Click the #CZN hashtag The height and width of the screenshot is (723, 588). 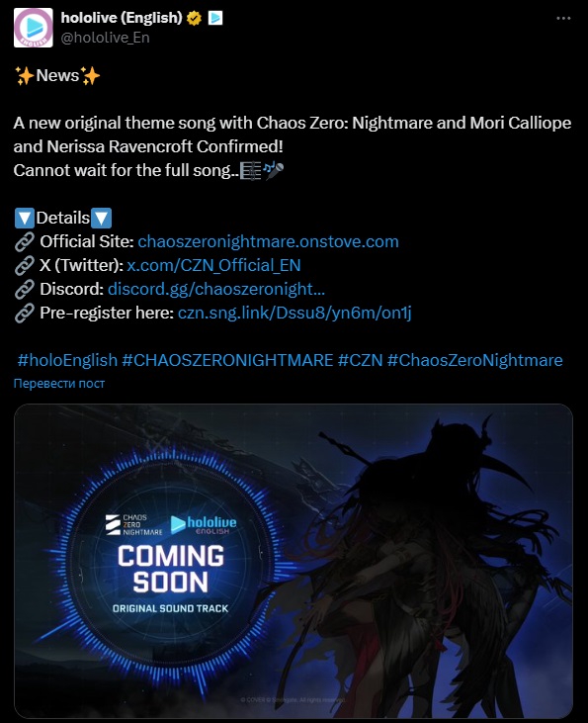(361, 360)
